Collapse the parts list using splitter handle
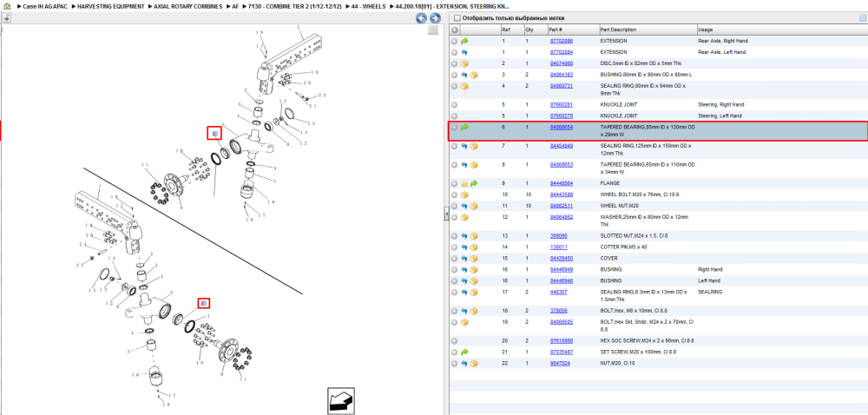The image size is (868, 415). (x=446, y=214)
